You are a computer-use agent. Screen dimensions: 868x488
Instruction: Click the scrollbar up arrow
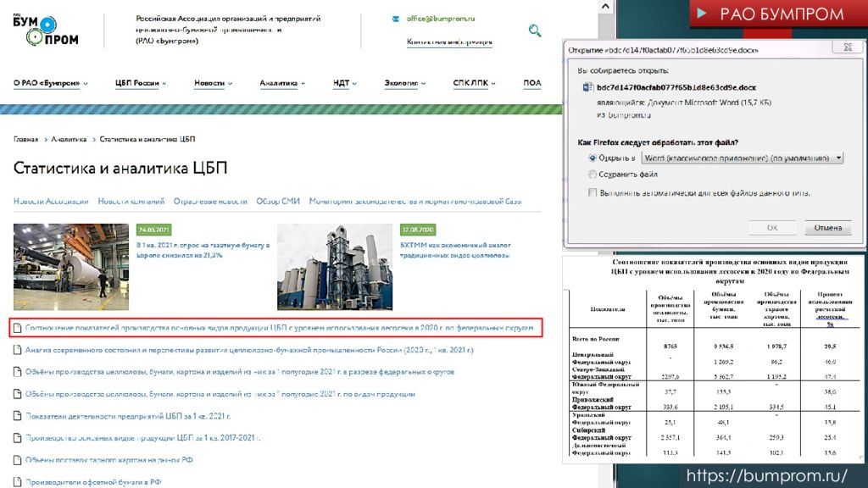pyautogui.click(x=605, y=7)
